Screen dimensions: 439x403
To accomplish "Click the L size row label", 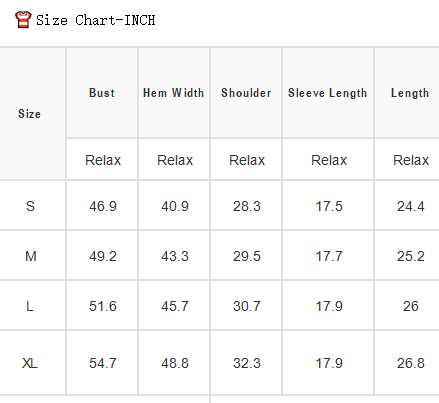I will point(30,306).
